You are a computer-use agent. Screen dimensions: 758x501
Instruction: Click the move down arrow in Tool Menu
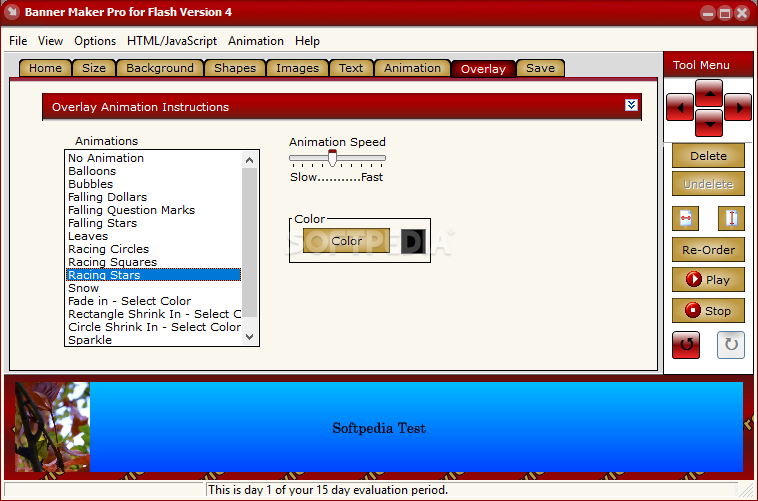[709, 123]
